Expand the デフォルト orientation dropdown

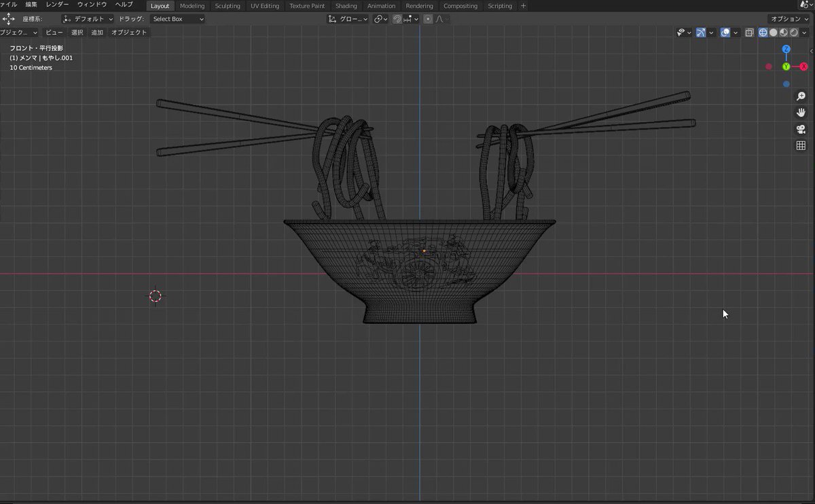click(x=88, y=19)
